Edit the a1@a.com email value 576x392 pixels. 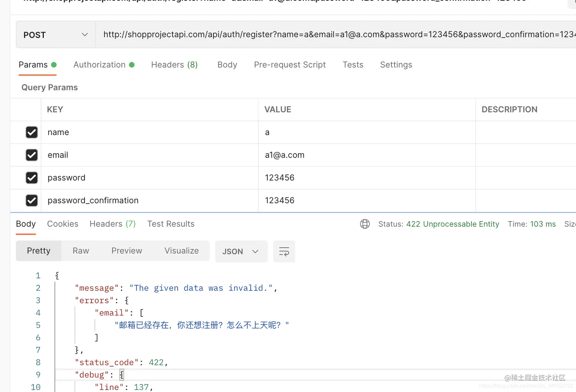(x=367, y=155)
